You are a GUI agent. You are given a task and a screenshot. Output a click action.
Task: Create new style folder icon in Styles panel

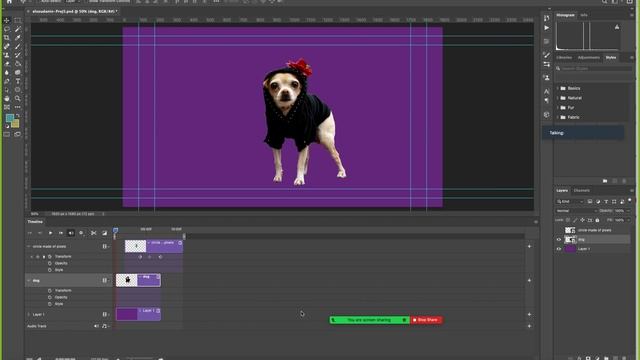click(x=605, y=181)
